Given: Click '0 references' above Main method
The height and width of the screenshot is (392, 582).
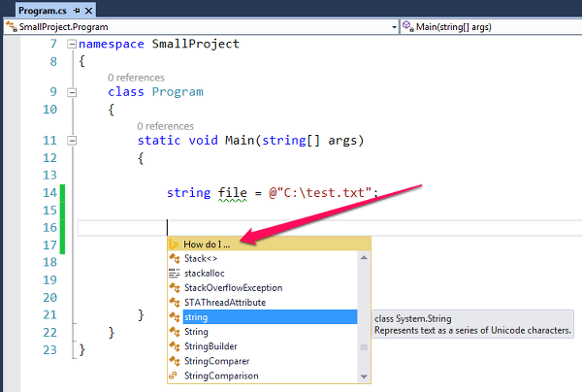Looking at the screenshot, I should pos(165,126).
